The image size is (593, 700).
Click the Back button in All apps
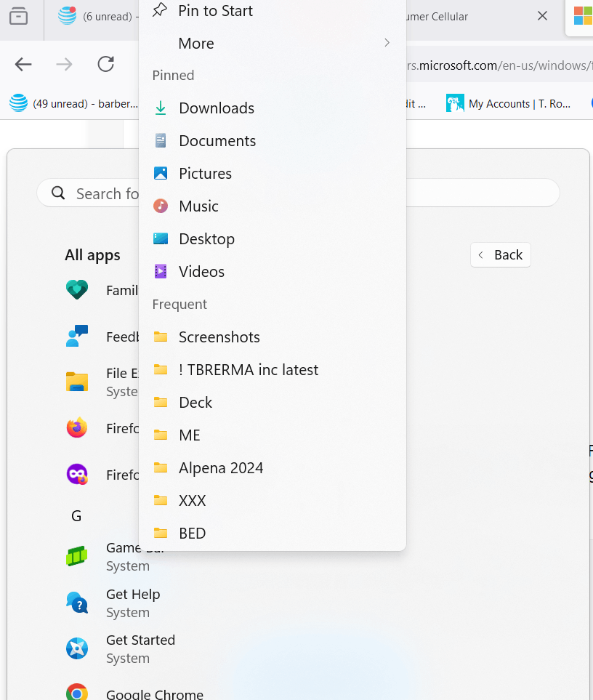click(x=500, y=255)
